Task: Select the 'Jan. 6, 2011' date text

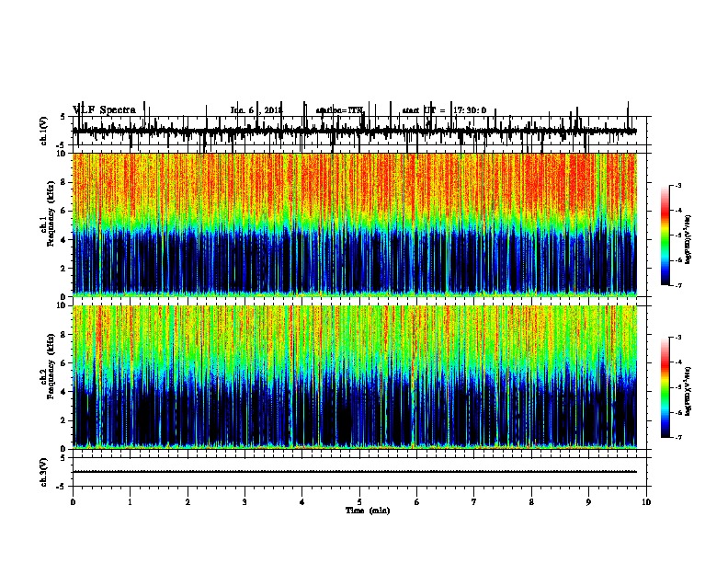Action: point(256,110)
